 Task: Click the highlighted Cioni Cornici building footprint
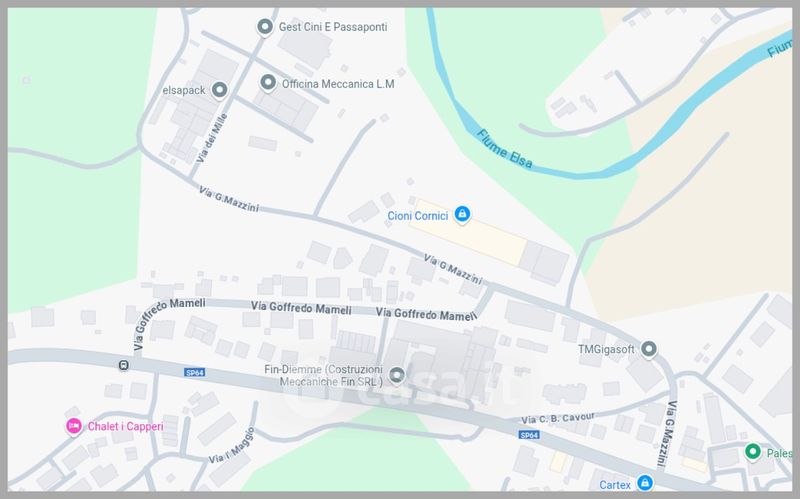[x=468, y=232]
